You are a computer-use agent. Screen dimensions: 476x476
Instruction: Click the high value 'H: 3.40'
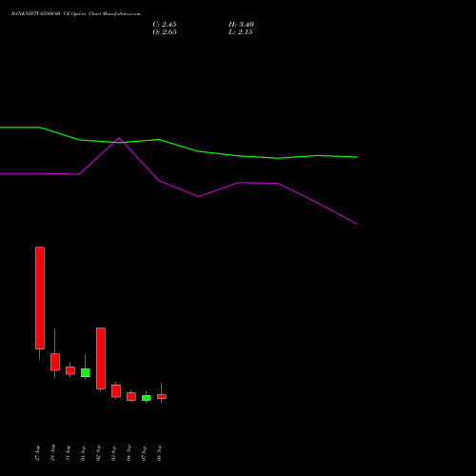tap(241, 25)
